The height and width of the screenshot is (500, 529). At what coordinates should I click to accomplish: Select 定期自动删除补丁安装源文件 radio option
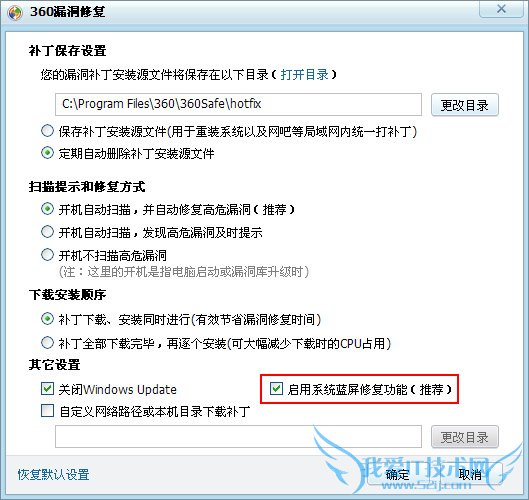tap(47, 153)
